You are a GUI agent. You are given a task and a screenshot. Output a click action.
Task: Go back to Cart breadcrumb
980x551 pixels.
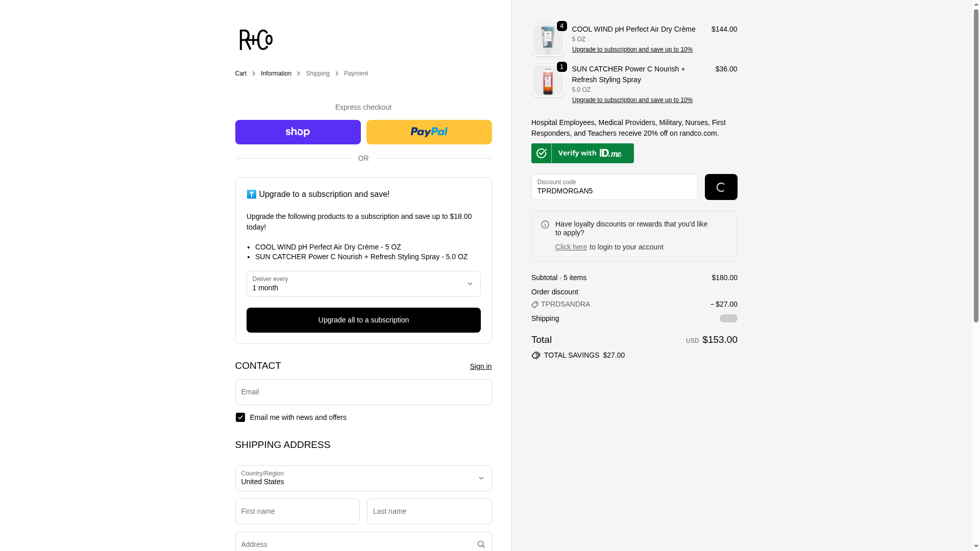click(240, 73)
